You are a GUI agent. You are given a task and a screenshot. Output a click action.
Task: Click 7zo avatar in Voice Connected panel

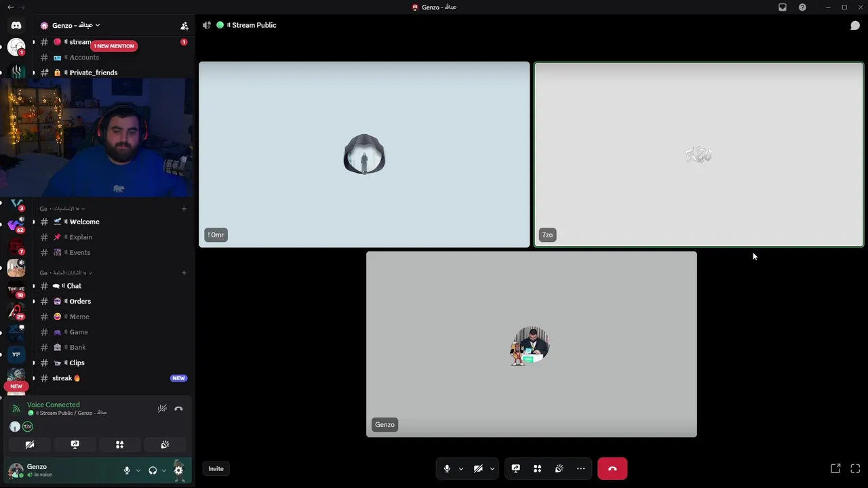pyautogui.click(x=27, y=426)
